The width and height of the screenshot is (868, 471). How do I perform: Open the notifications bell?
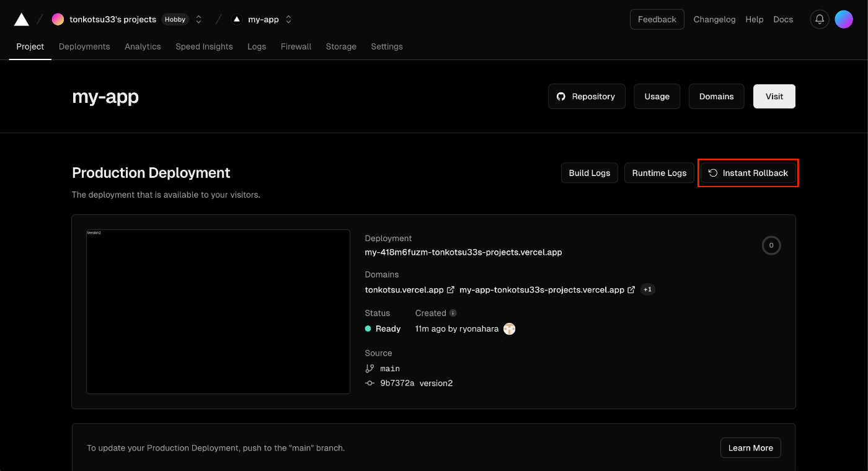(x=820, y=19)
